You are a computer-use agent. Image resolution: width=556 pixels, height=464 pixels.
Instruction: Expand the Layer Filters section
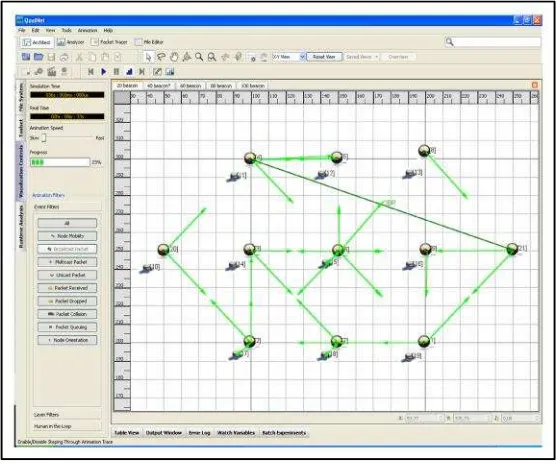coord(67,415)
